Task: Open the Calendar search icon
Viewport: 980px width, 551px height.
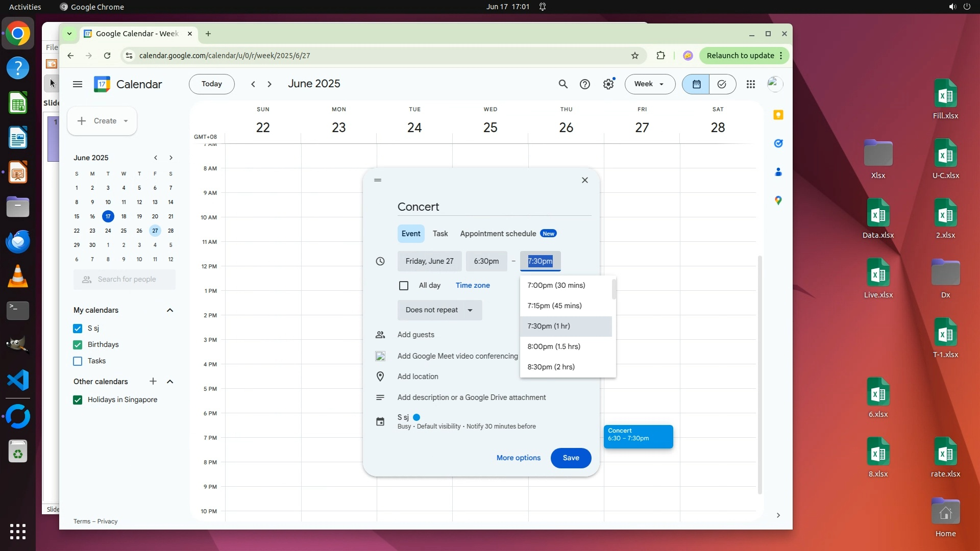Action: (563, 84)
